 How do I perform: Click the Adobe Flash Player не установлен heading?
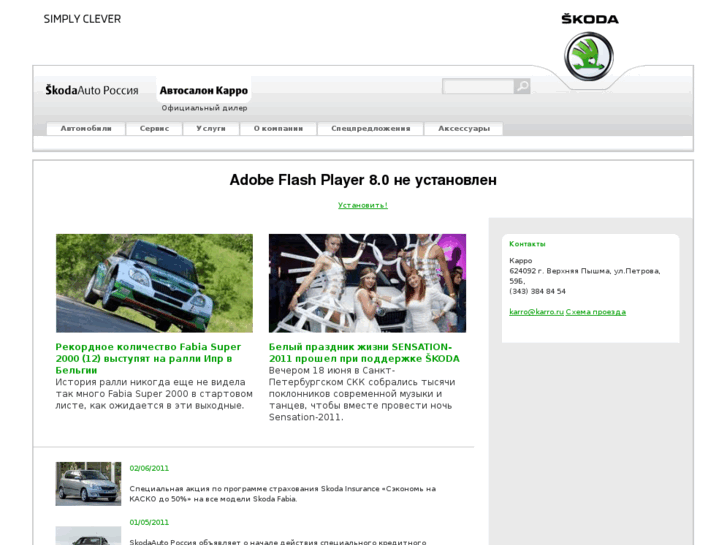(363, 180)
